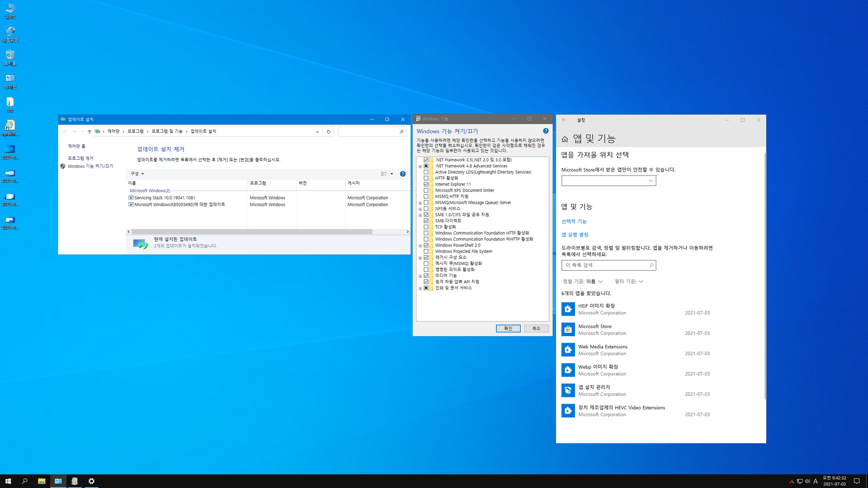Open the notification center icon
This screenshot has width=868, height=488.
pyautogui.click(x=857, y=481)
